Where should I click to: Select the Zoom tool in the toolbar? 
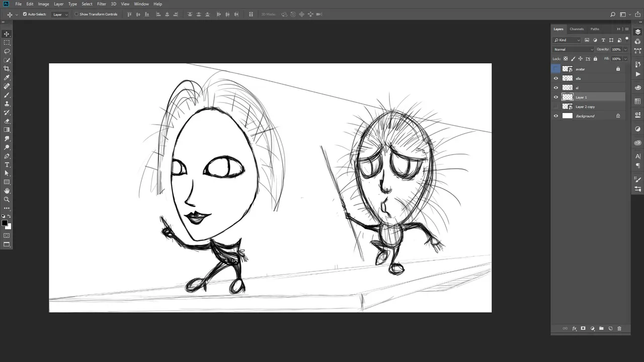7,200
